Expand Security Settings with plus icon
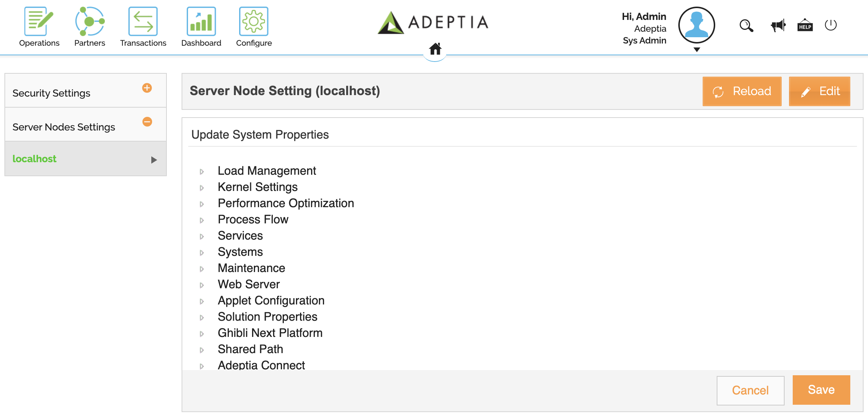The height and width of the screenshot is (418, 868). click(147, 88)
